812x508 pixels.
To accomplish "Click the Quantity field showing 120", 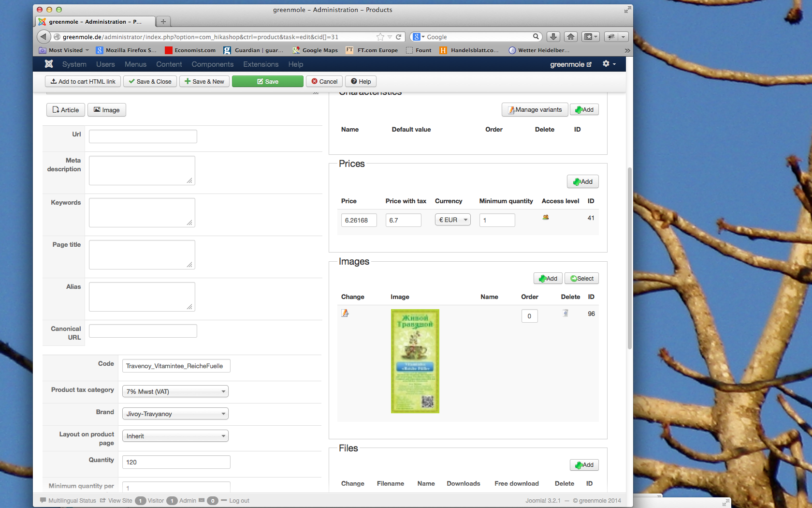I will pos(176,462).
